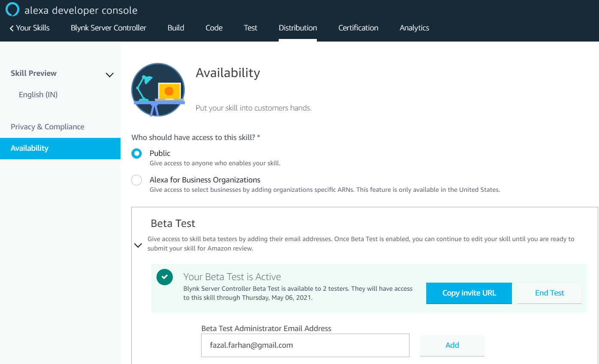Switch to the Code tab
The image size is (599, 364).
tap(214, 28)
